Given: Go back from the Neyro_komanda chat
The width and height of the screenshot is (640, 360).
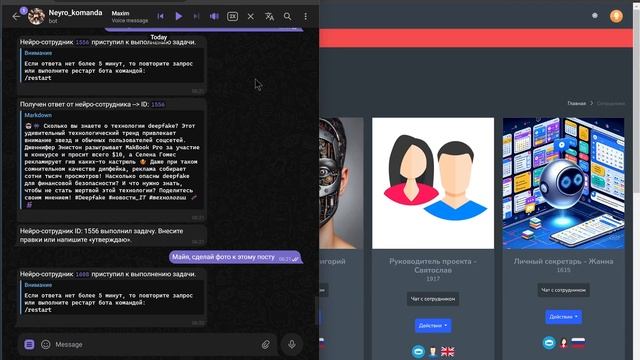Looking at the screenshot, I should tap(16, 17).
